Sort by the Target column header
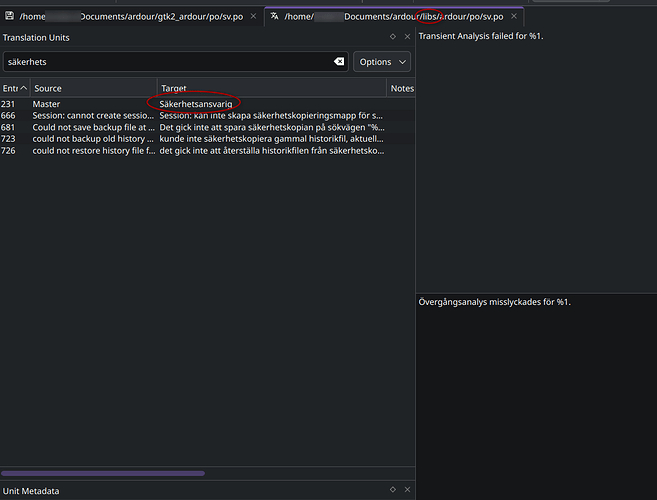 point(272,88)
